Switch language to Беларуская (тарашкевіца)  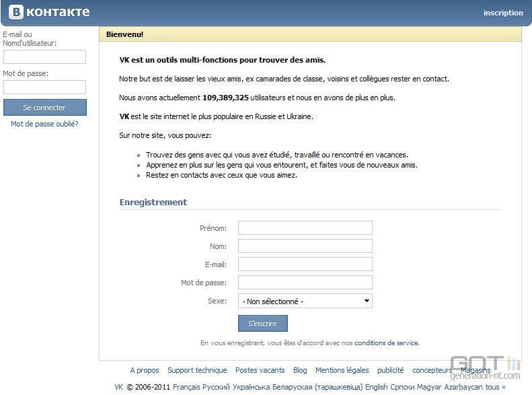317,387
